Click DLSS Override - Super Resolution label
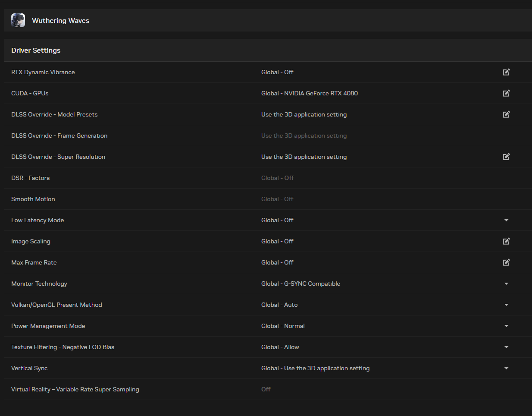The height and width of the screenshot is (416, 532). pos(58,157)
